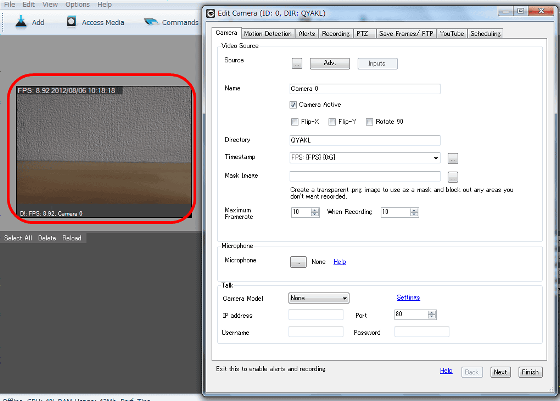
Task: Open the talk Settings link
Action: (408, 297)
